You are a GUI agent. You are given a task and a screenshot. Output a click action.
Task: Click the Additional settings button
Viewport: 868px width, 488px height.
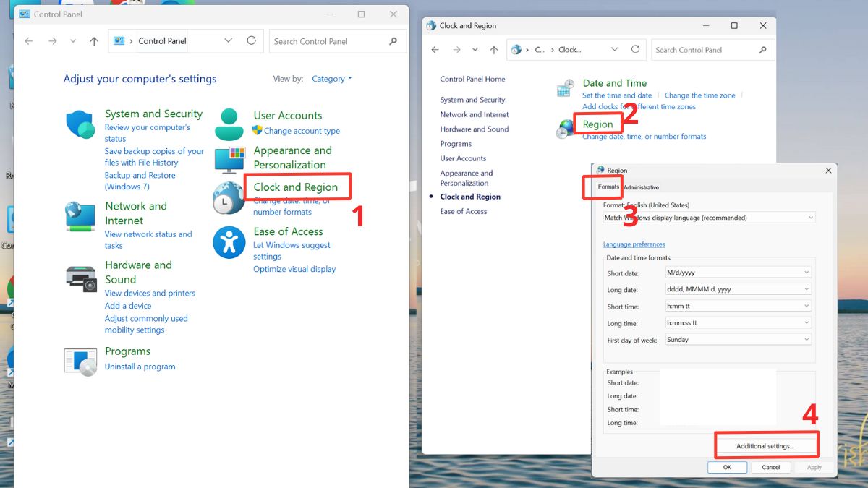pos(765,445)
